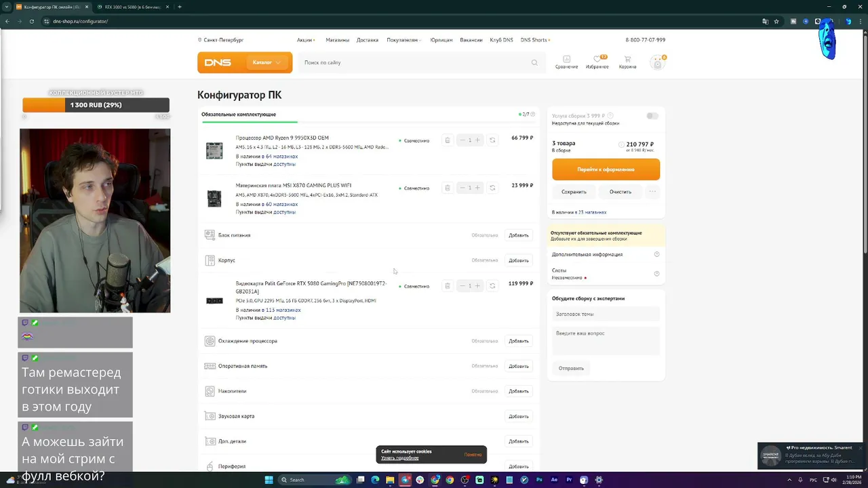
Task: Open the Магазины menu item
Action: [x=337, y=40]
